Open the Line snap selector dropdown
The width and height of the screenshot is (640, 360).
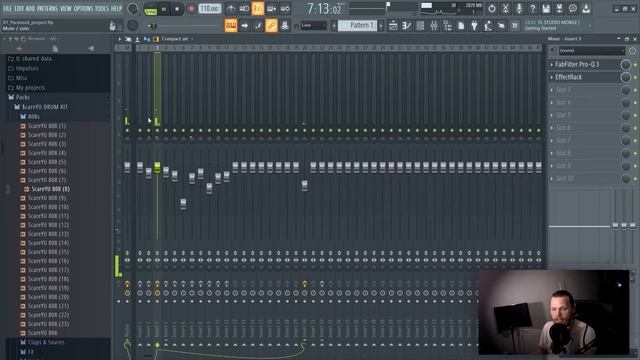(x=313, y=25)
